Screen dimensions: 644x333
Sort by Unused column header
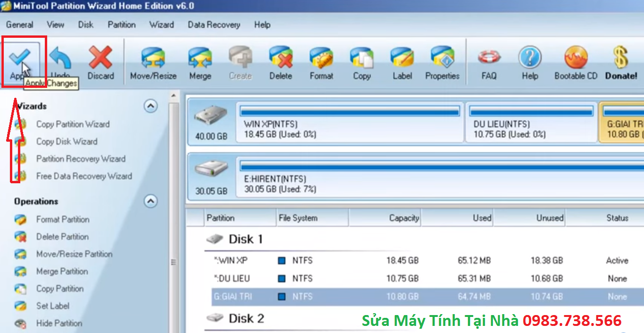pyautogui.click(x=529, y=218)
